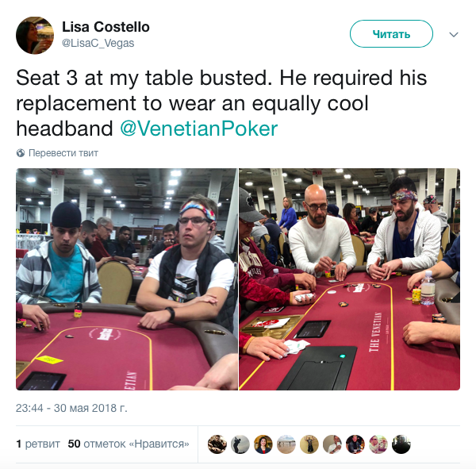Click the last dark liker avatar
The image size is (476, 469).
[401, 444]
